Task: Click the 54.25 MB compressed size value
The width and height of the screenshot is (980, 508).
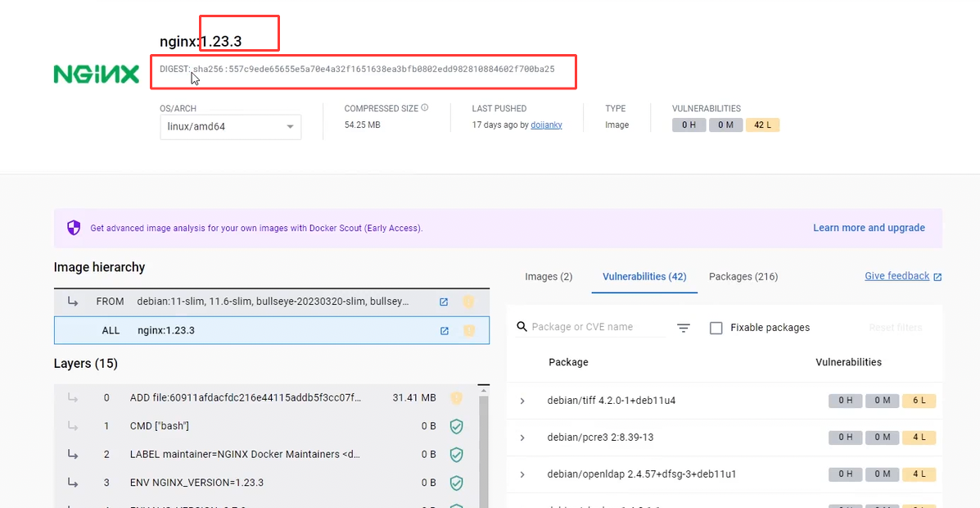Action: coord(362,125)
